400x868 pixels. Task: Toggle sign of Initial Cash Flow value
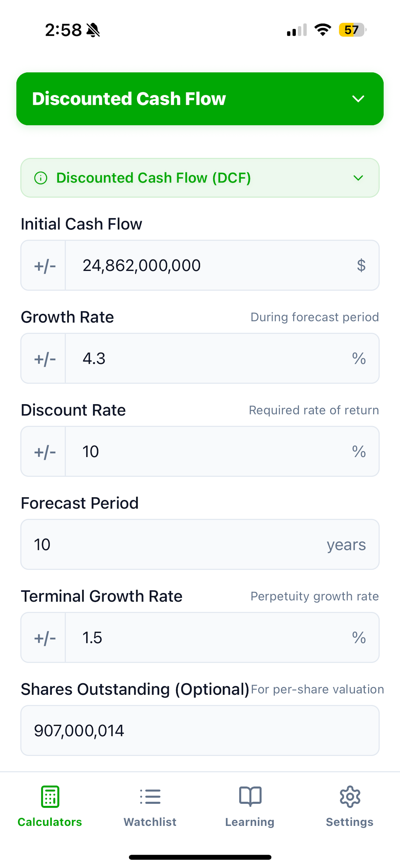click(44, 265)
